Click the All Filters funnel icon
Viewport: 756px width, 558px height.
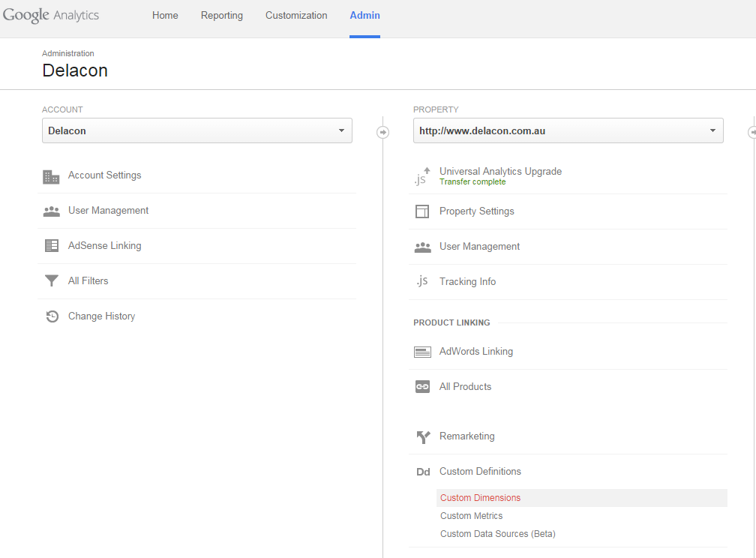click(x=52, y=280)
